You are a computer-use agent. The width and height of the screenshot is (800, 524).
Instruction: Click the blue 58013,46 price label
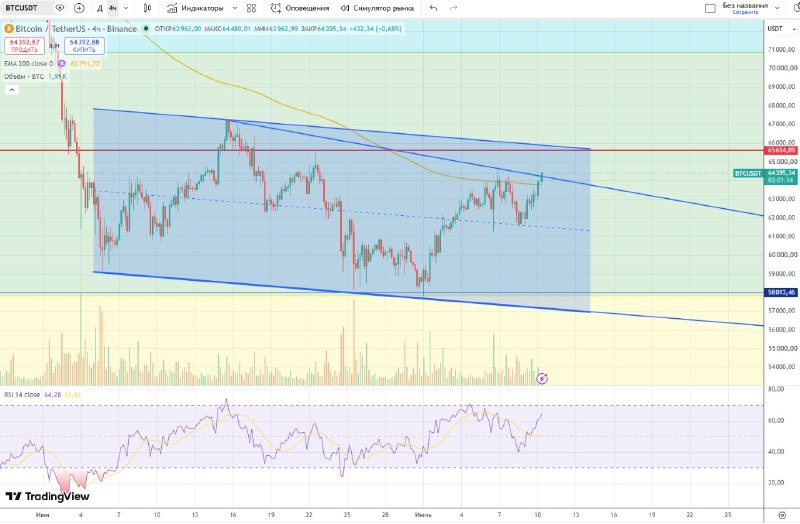[781, 292]
